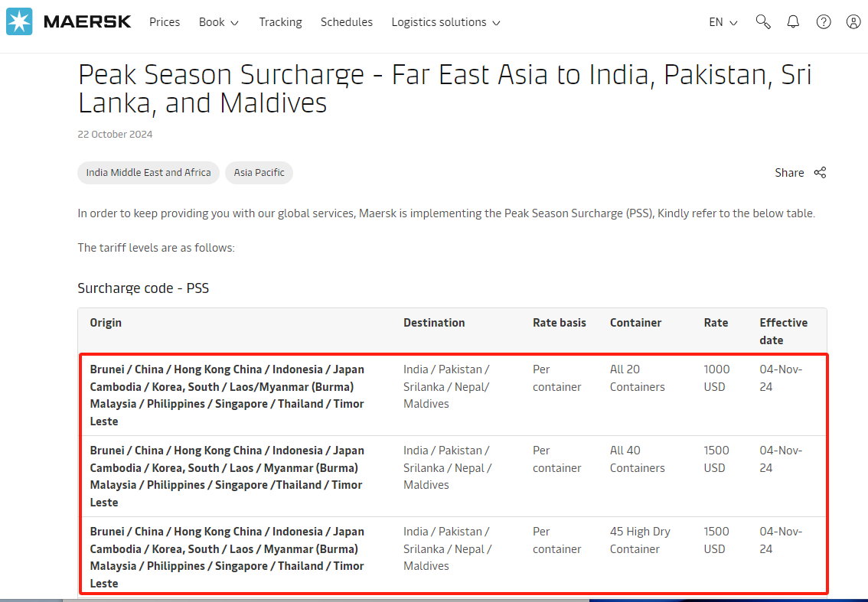
Task: Open the user account profile icon
Action: [x=853, y=22]
